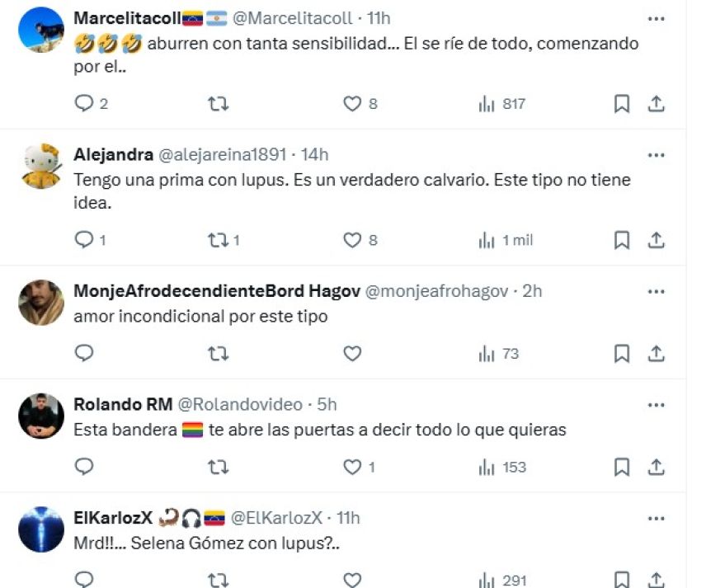Viewport: 711px width, 588px height.
Task: Open the 2h timestamp on MonjeAfro's tweet
Action: click(532, 290)
